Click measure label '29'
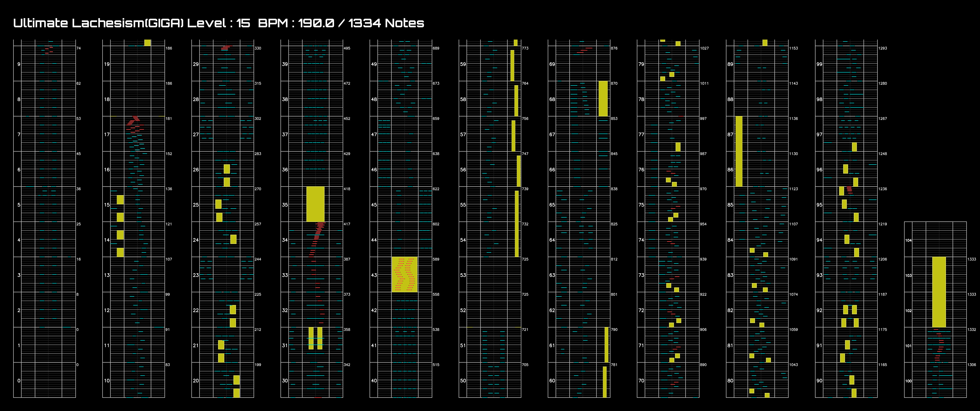Viewport: 980px width, 411px height. click(196, 64)
